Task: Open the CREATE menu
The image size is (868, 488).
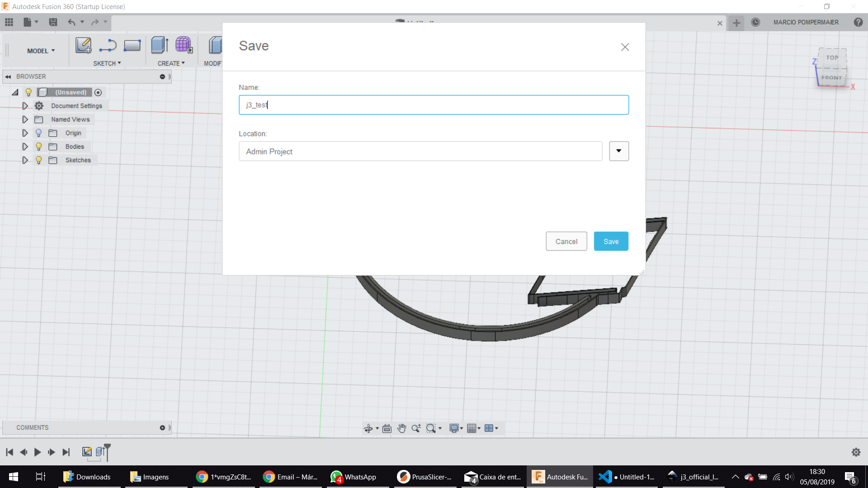Action: [x=171, y=63]
